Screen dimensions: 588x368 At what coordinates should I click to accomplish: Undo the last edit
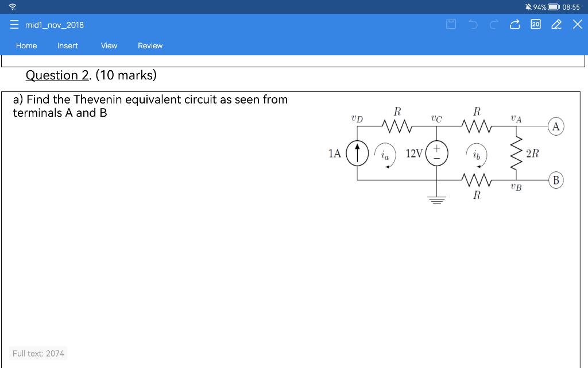473,24
